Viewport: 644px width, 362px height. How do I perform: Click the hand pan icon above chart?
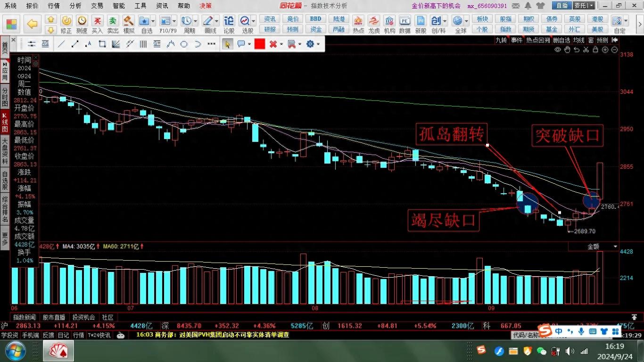[x=567, y=49]
